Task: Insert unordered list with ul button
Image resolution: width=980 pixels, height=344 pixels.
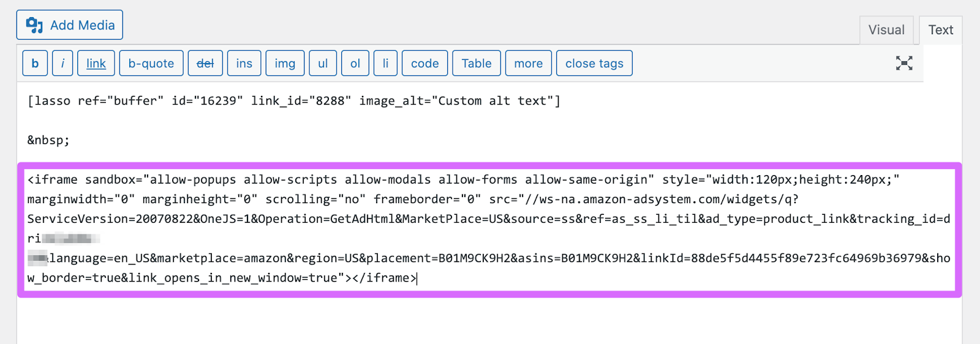Action: click(x=323, y=63)
